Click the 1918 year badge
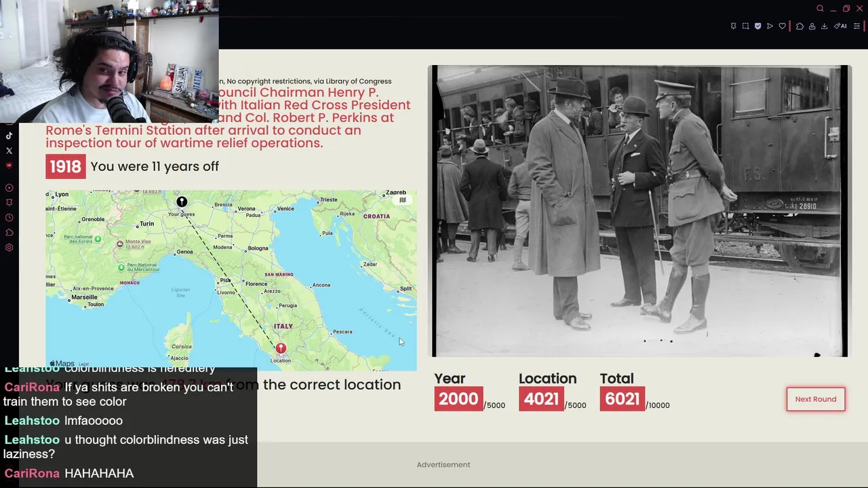 tap(66, 167)
